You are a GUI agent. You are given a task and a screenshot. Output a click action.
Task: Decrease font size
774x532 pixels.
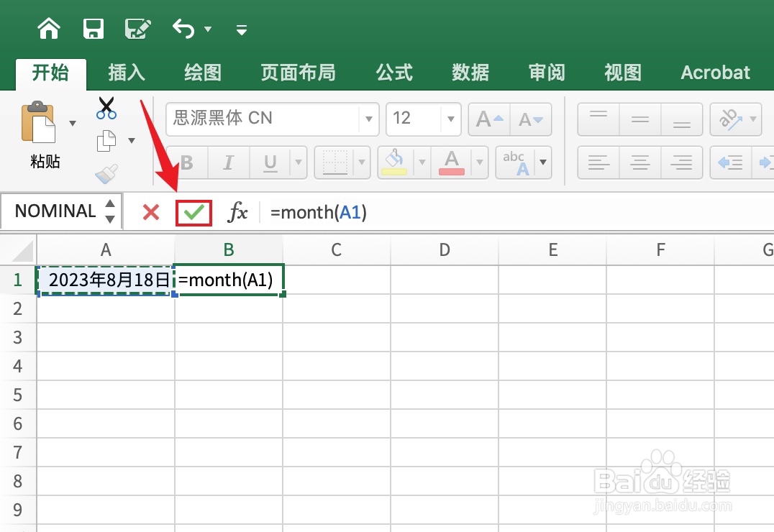(531, 119)
